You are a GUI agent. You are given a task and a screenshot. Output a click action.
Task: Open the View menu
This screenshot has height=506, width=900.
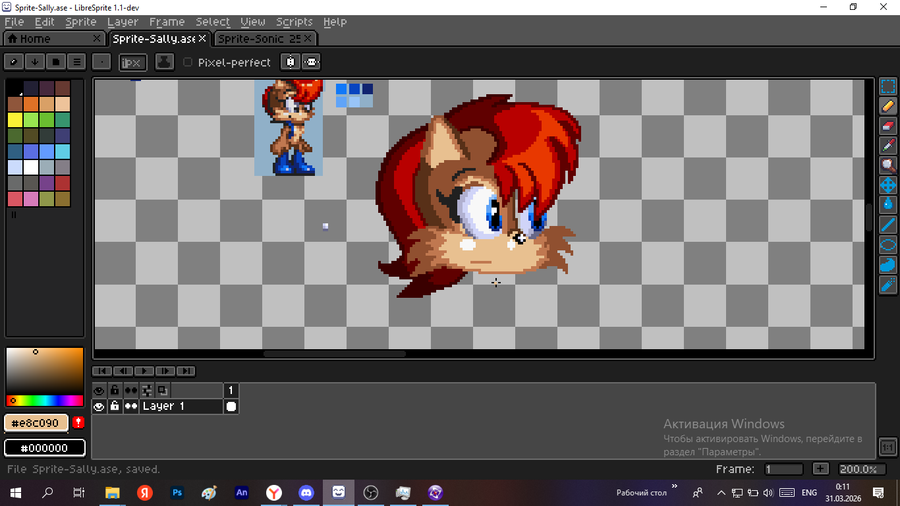253,22
